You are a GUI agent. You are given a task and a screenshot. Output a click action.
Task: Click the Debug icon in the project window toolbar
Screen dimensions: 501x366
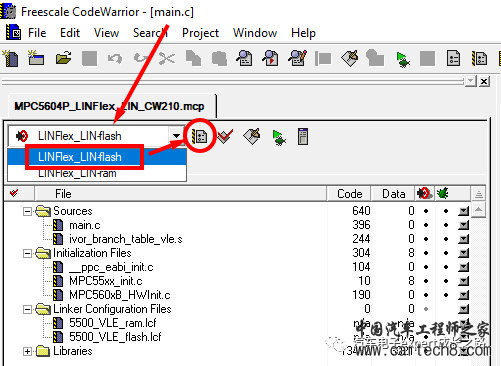point(279,137)
